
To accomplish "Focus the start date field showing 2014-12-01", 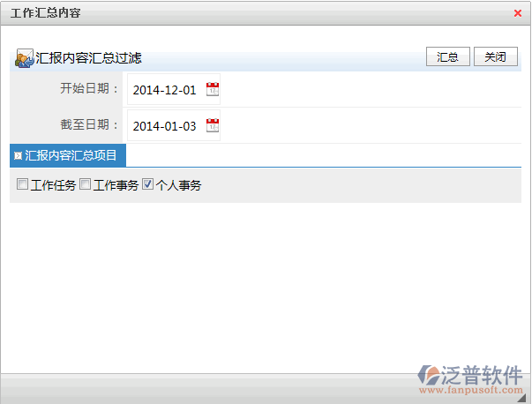I will click(165, 90).
